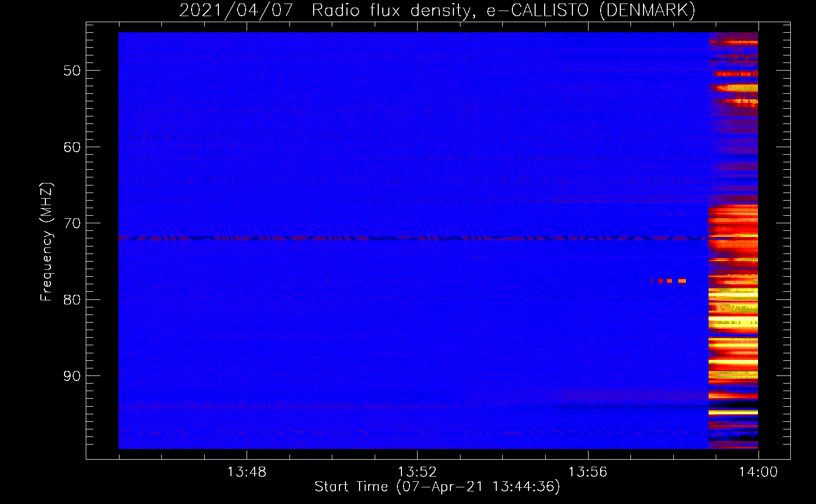Screen dimensions: 816x504
Task: Click the 80 MHz frequency tick label
Action: [72, 299]
